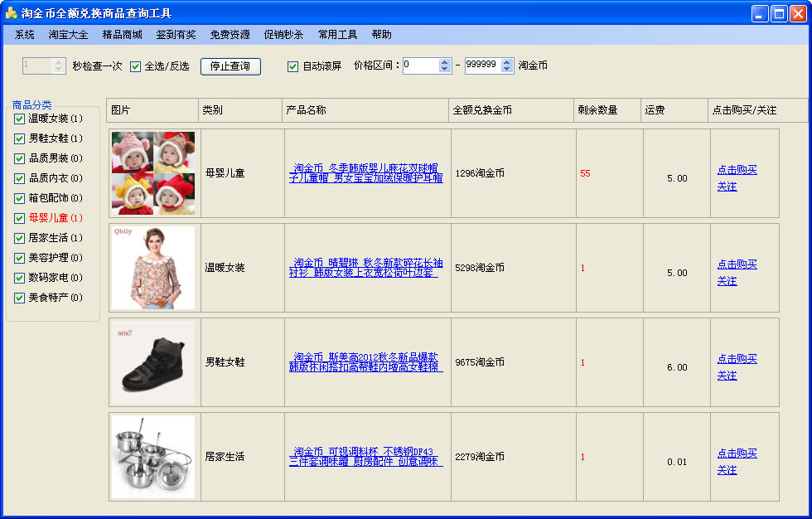812x519 pixels.
Task: Open the 晴碧琳 秋冬新款碎花长袖衬衫 product link
Action: (366, 268)
